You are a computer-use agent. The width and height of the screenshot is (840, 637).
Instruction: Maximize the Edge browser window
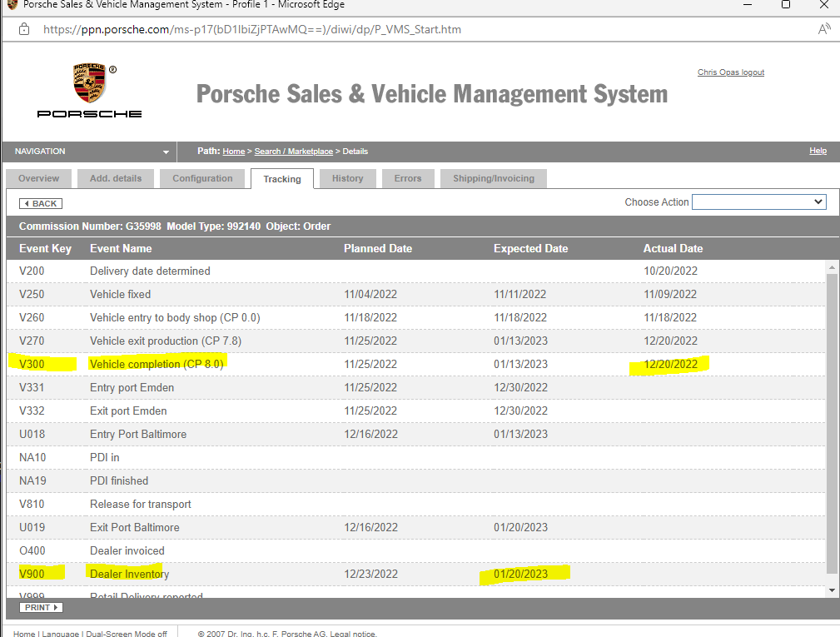pos(785,5)
